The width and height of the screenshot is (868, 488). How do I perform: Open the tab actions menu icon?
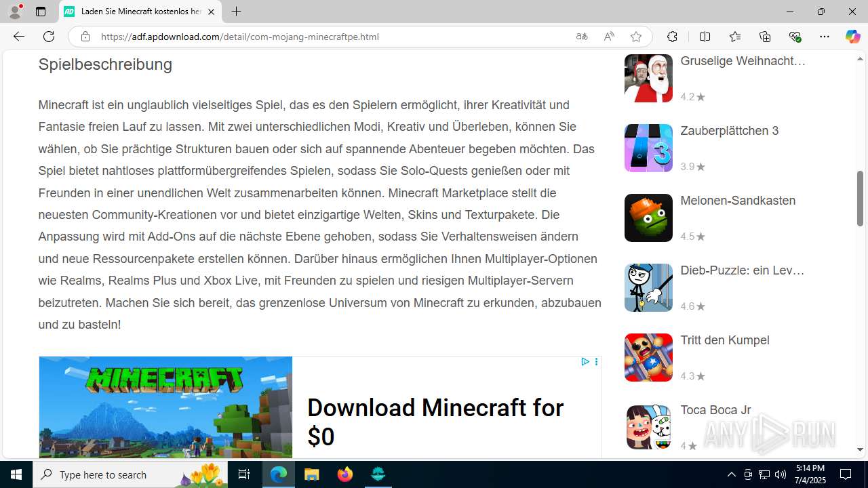point(41,12)
